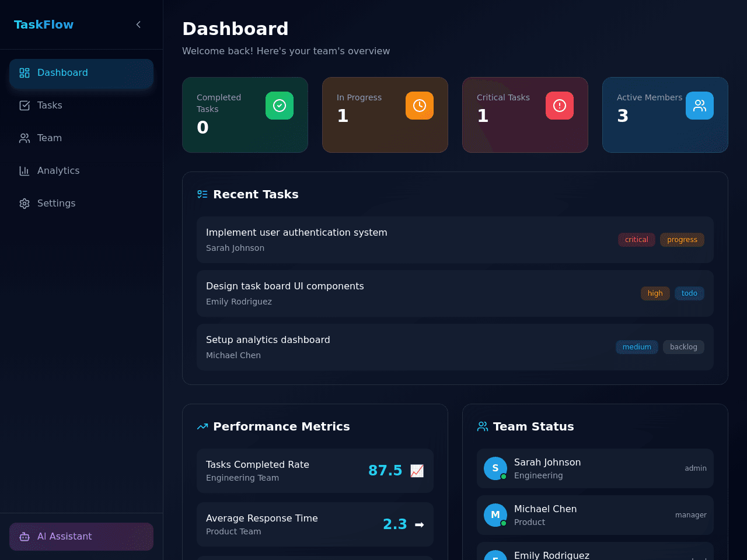The height and width of the screenshot is (560, 747).
Task: Click the Recent Tasks heading
Action: click(x=256, y=194)
